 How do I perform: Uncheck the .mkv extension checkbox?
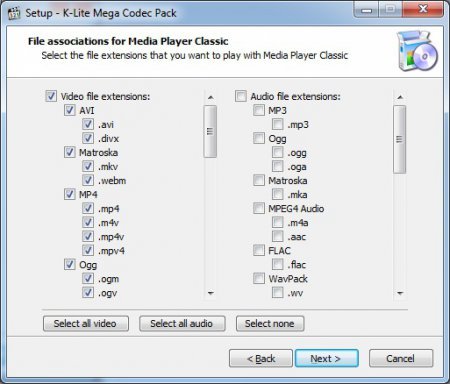[x=88, y=166]
